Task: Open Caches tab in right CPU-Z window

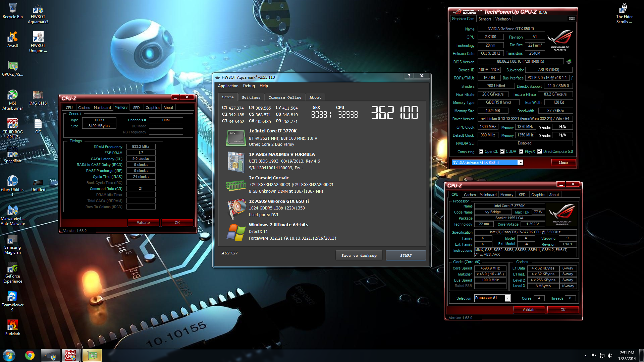Action: click(470, 195)
